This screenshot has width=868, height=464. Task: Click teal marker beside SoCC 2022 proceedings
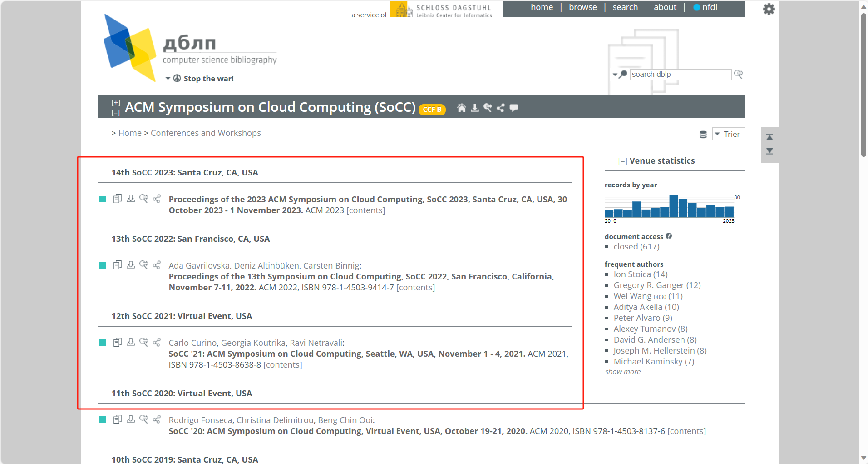pos(103,265)
